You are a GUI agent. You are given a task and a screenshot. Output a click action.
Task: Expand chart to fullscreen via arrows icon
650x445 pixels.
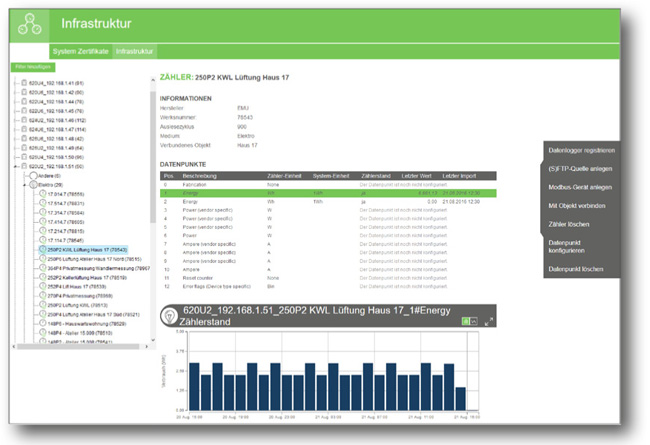(x=489, y=322)
